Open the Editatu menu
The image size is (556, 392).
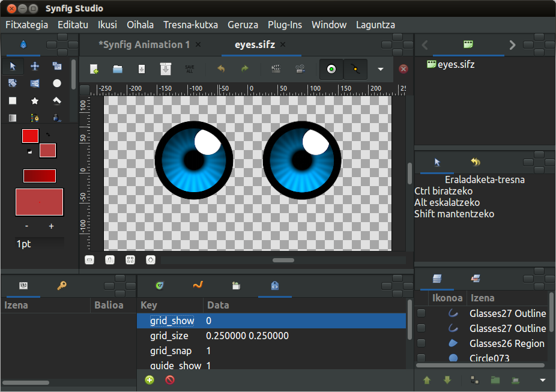pos(73,25)
